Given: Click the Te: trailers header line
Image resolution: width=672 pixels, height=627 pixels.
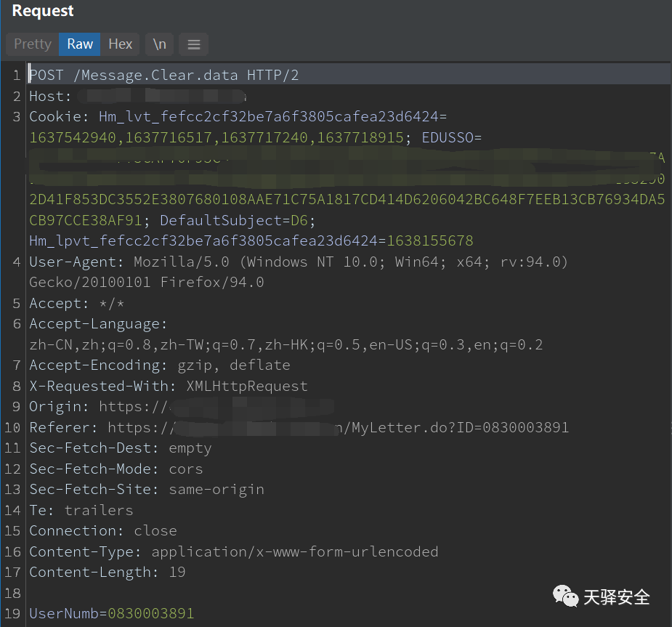Looking at the screenshot, I should [x=81, y=511].
